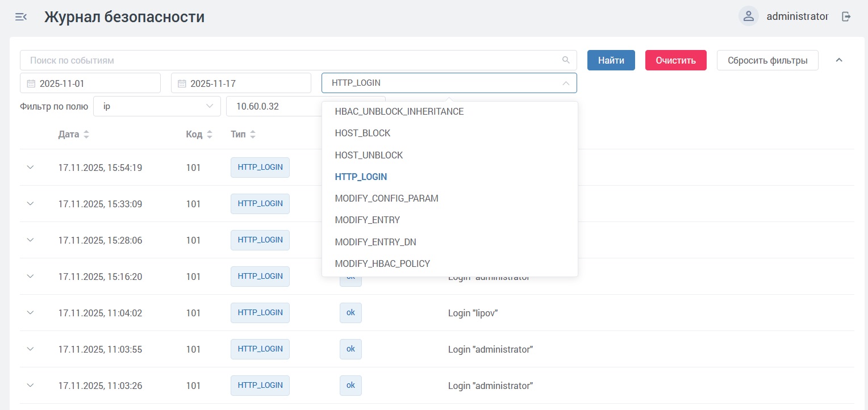Choose HOST_UNBLOCK event type

(450, 155)
